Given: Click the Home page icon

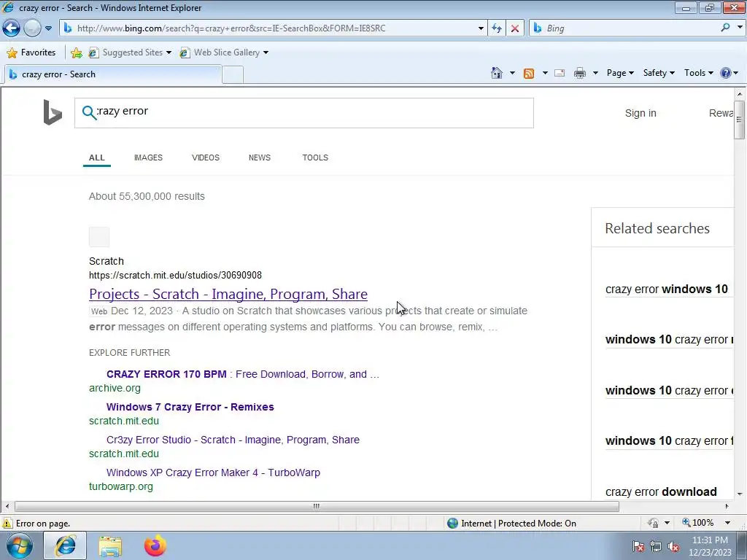Looking at the screenshot, I should 496,73.
